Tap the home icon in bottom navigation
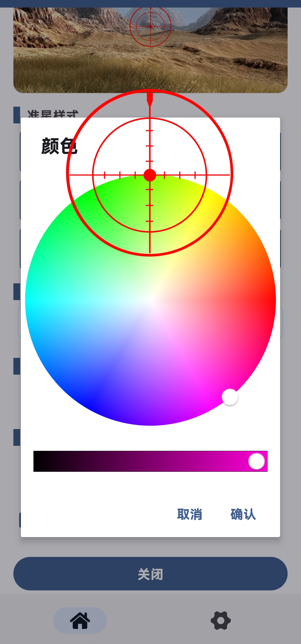 coord(80,620)
